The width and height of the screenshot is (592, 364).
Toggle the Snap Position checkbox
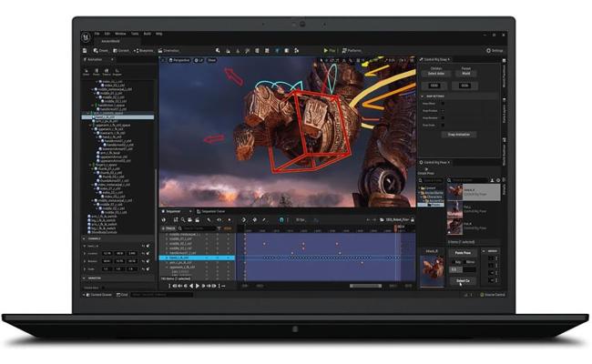click(x=443, y=111)
